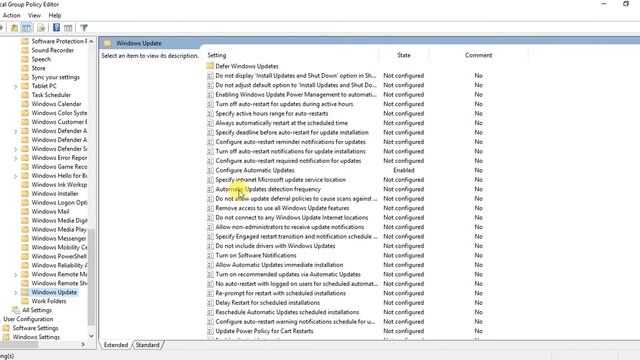The height and width of the screenshot is (360, 640).
Task: Toggle the Show/Hide Action Pane toolbar icon
Action: coord(68,28)
